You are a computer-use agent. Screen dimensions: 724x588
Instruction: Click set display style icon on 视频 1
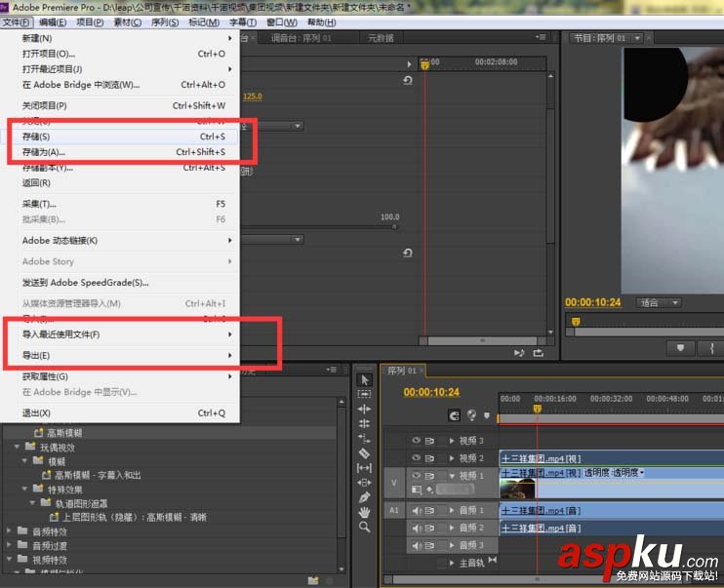(417, 490)
